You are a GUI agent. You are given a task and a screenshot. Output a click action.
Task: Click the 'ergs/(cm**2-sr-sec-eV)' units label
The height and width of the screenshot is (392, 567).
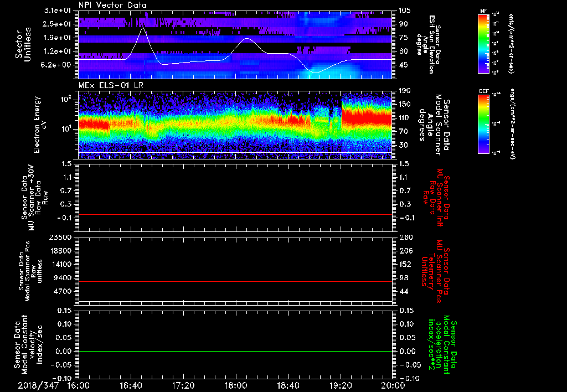[512, 124]
